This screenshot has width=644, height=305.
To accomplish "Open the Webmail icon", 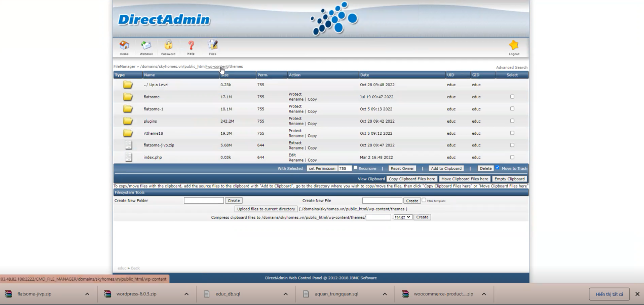I will [146, 46].
